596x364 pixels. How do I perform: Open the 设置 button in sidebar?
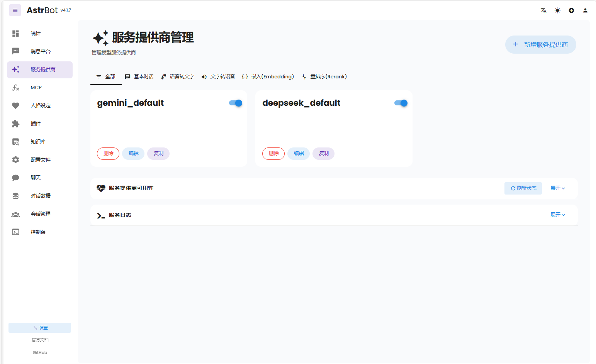pos(40,328)
